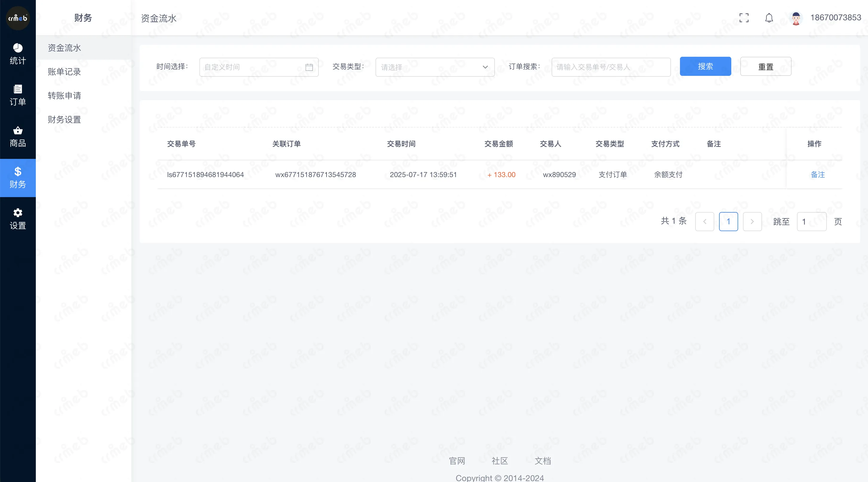The image size is (868, 482).
Task: Focus the 跳至 page number field
Action: pos(811,222)
